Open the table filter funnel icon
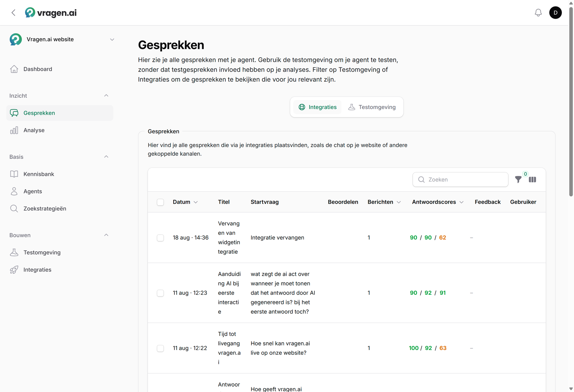Screen dimensions: 574x392 click(x=519, y=180)
